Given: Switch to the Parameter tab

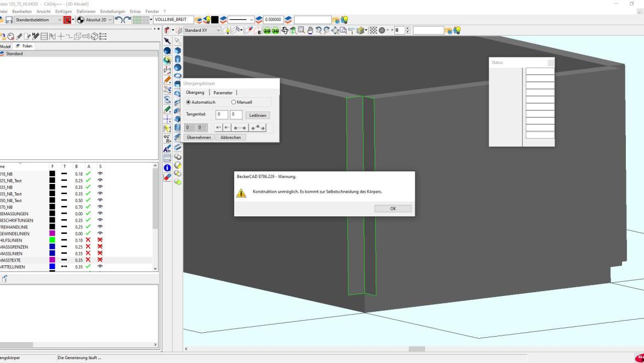Looking at the screenshot, I should [x=223, y=92].
